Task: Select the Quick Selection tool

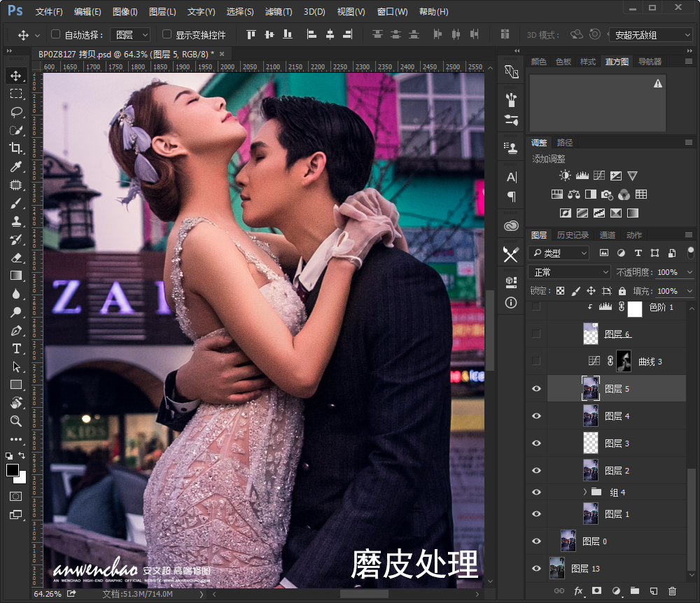Action: (x=16, y=130)
